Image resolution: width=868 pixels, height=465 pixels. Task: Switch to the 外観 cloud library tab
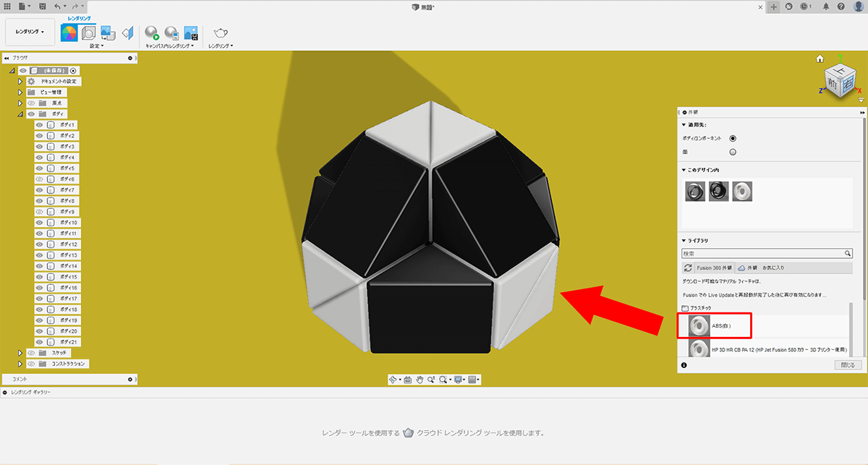[x=748, y=268]
